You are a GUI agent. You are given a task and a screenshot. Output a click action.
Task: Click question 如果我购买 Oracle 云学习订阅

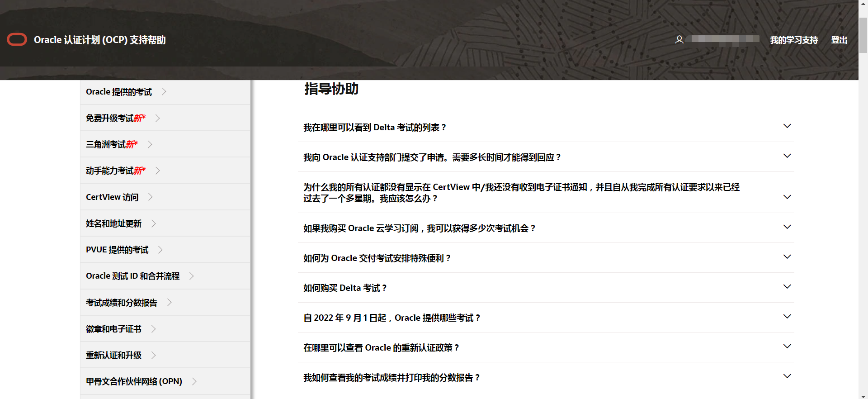[x=420, y=228]
